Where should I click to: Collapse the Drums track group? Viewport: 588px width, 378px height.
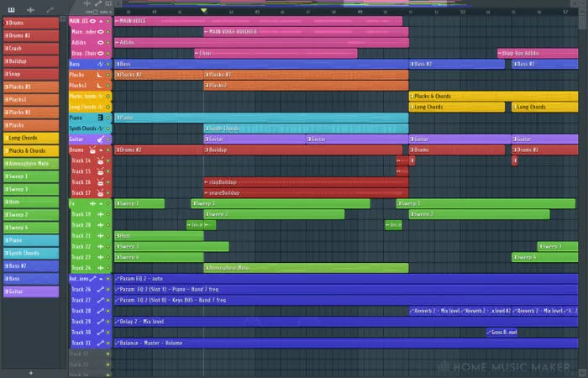point(101,150)
